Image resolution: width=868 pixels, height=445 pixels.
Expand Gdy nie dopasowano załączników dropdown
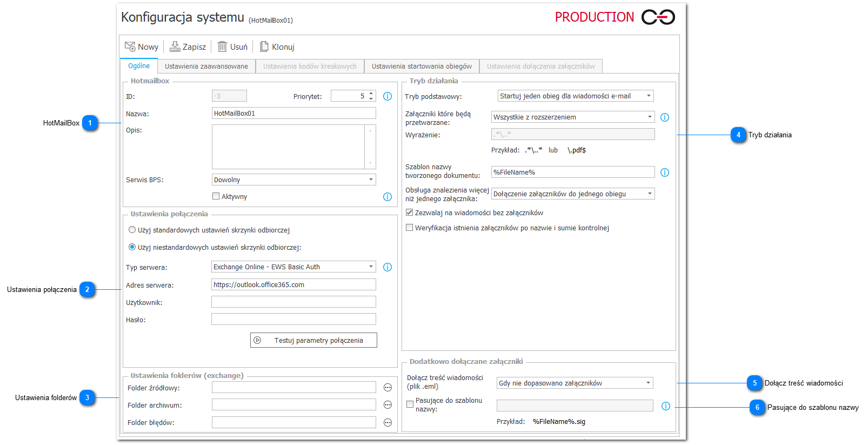coord(648,383)
